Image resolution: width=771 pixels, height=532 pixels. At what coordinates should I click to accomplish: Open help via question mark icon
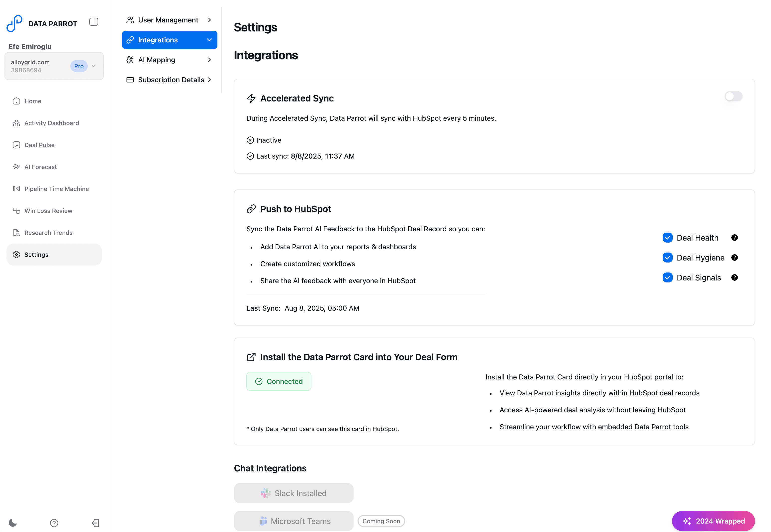pyautogui.click(x=54, y=523)
